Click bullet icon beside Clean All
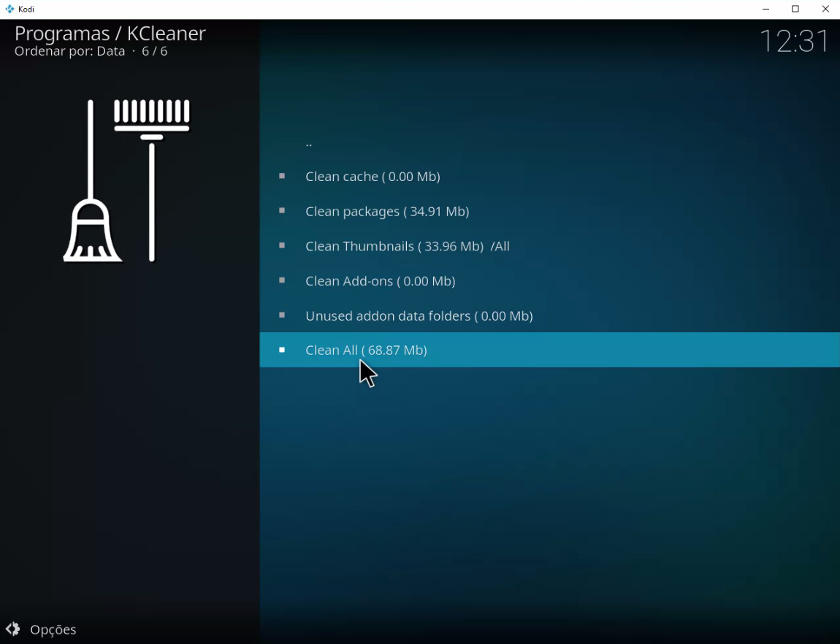Viewport: 840px width, 644px height. click(282, 350)
